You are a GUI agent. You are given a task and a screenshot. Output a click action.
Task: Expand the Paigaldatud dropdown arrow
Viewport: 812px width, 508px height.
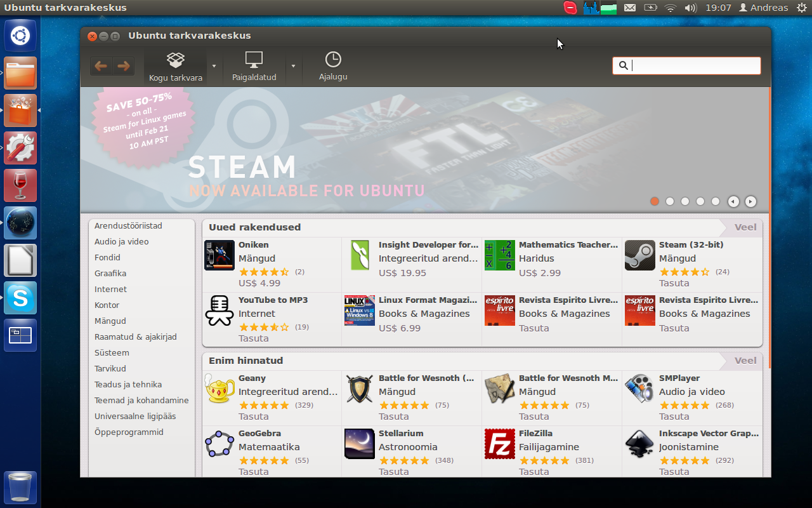tap(293, 66)
